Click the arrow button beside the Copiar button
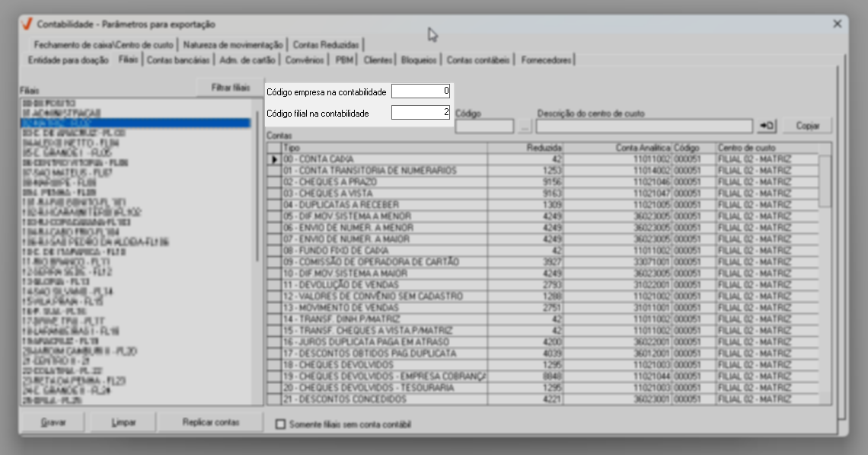 (767, 126)
